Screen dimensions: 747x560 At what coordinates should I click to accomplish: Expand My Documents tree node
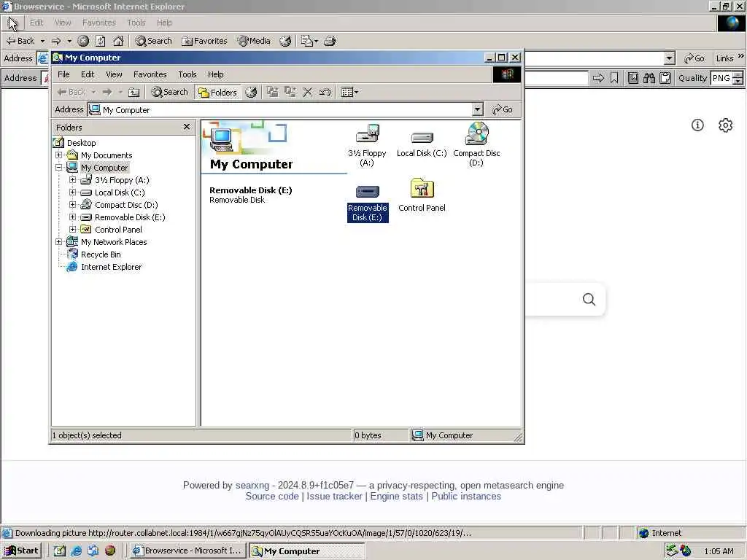click(58, 155)
